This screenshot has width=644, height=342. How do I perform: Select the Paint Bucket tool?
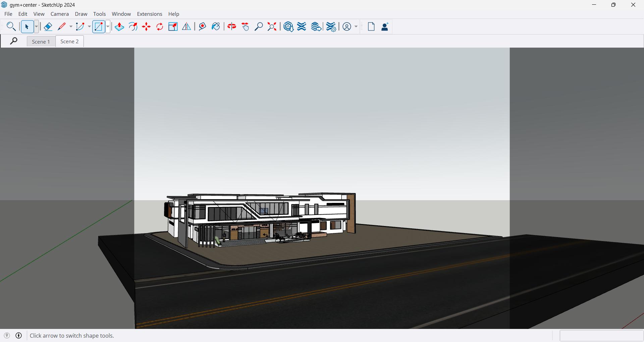[216, 27]
